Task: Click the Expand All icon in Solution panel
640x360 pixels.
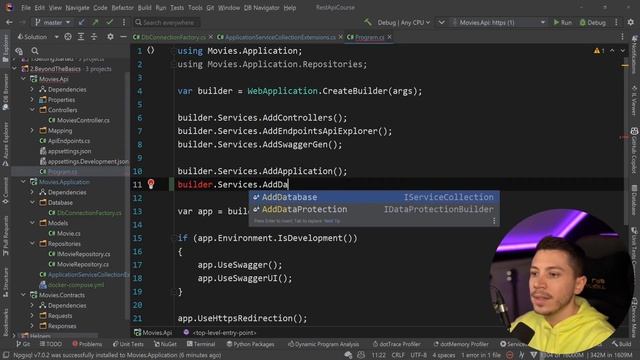Action: (81, 37)
